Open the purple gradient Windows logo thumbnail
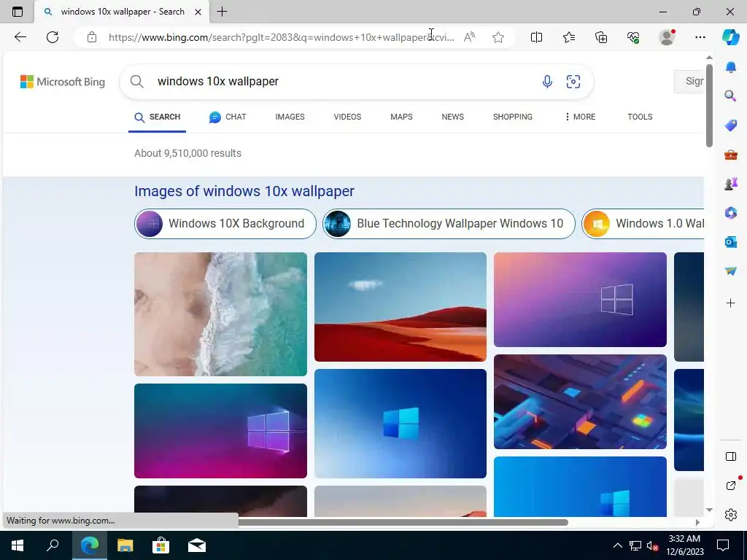 580,300
